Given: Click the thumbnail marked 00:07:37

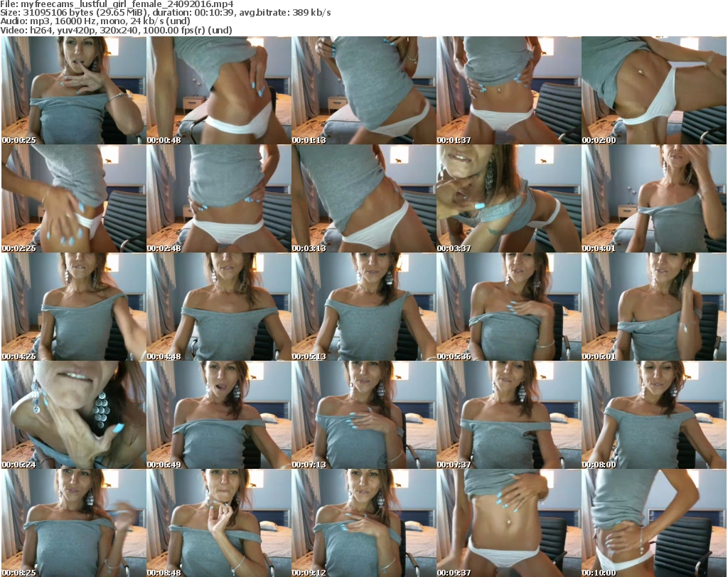Looking at the screenshot, I should click(x=508, y=415).
